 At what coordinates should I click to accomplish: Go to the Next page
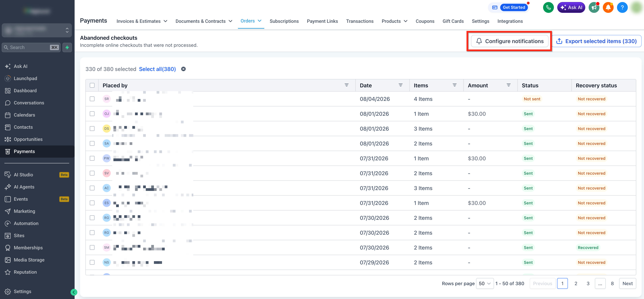(627, 283)
